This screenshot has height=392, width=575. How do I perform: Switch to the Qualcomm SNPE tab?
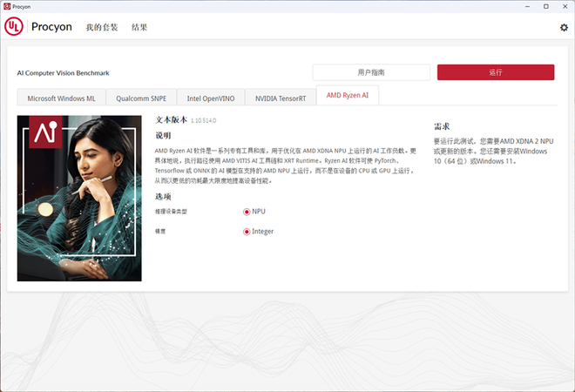pos(140,98)
